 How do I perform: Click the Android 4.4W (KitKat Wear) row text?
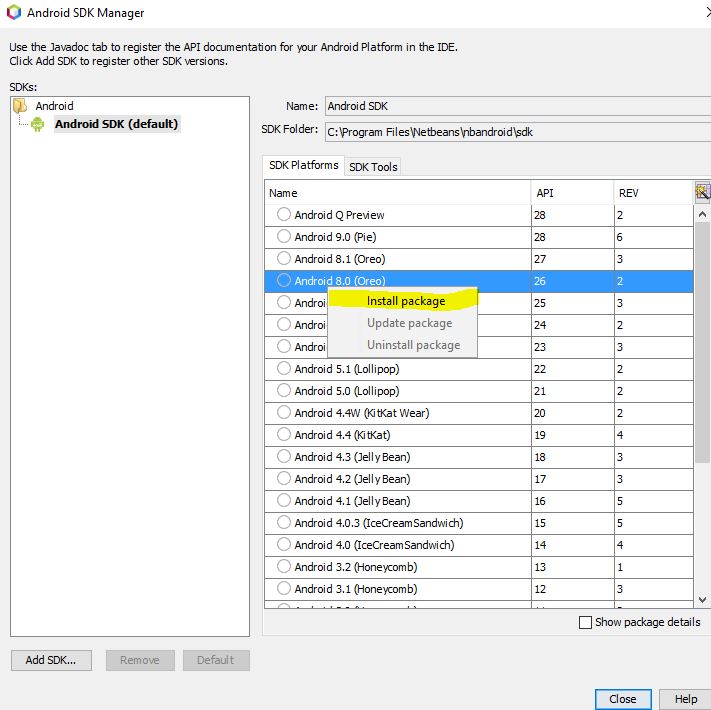[361, 413]
